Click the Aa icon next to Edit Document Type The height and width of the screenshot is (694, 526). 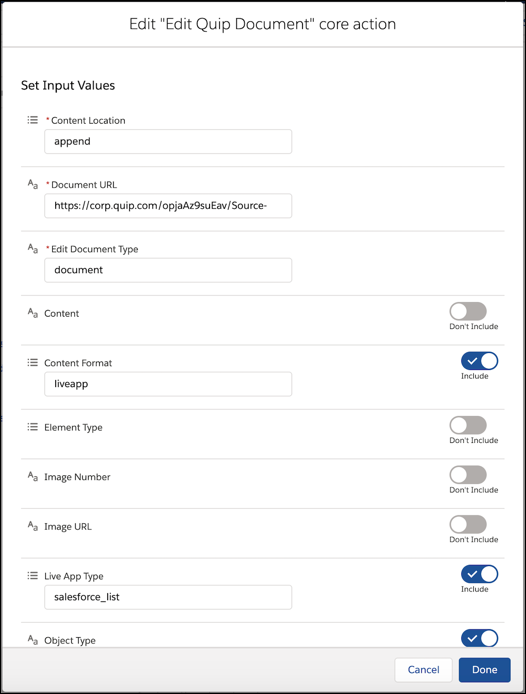point(33,248)
